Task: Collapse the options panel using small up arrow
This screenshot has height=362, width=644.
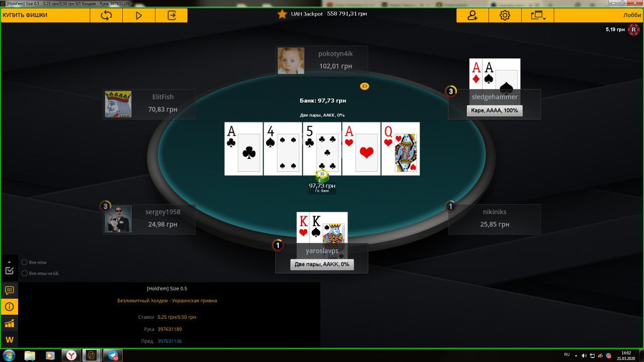Action: pyautogui.click(x=9, y=262)
